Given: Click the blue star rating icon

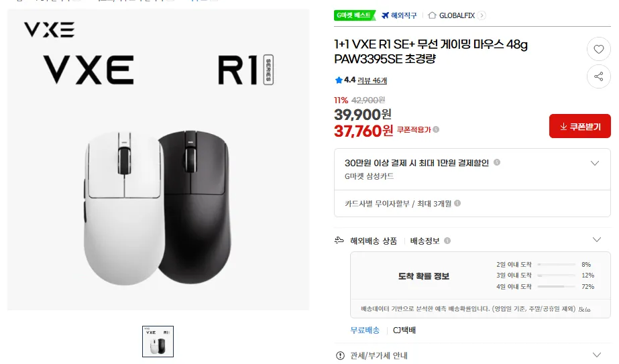Looking at the screenshot, I should pos(339,80).
